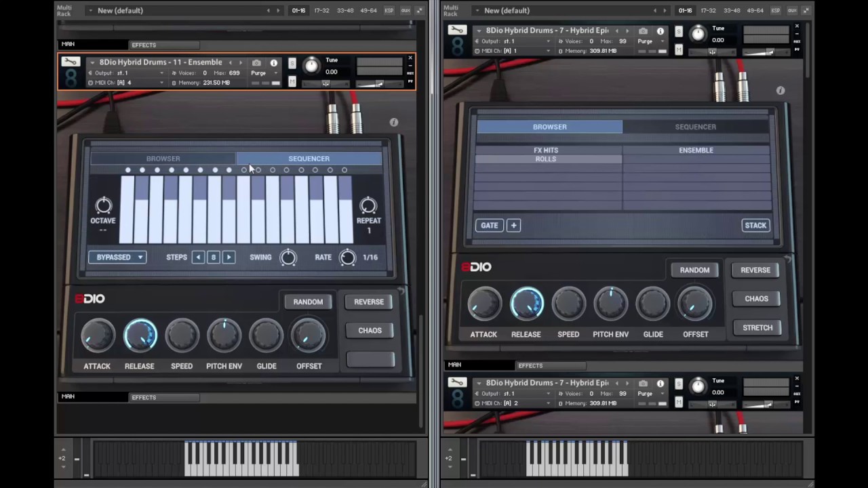Click GATE button in right browser

[x=490, y=226]
